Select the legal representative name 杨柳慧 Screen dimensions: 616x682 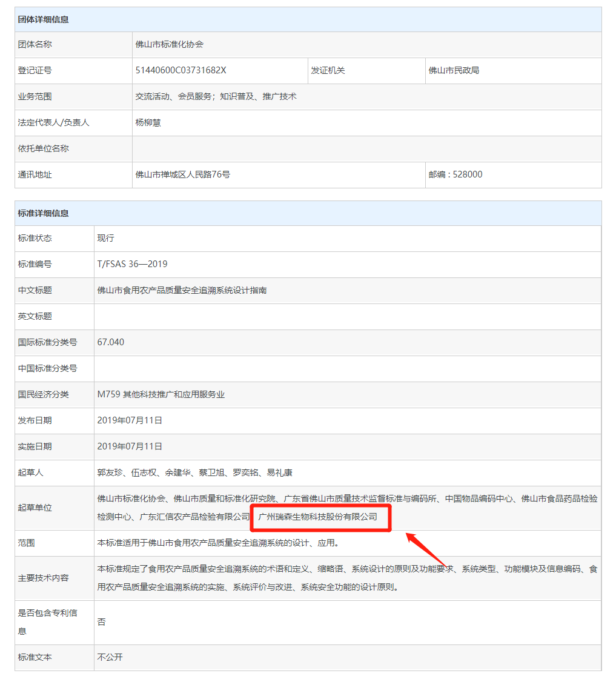[x=148, y=122]
